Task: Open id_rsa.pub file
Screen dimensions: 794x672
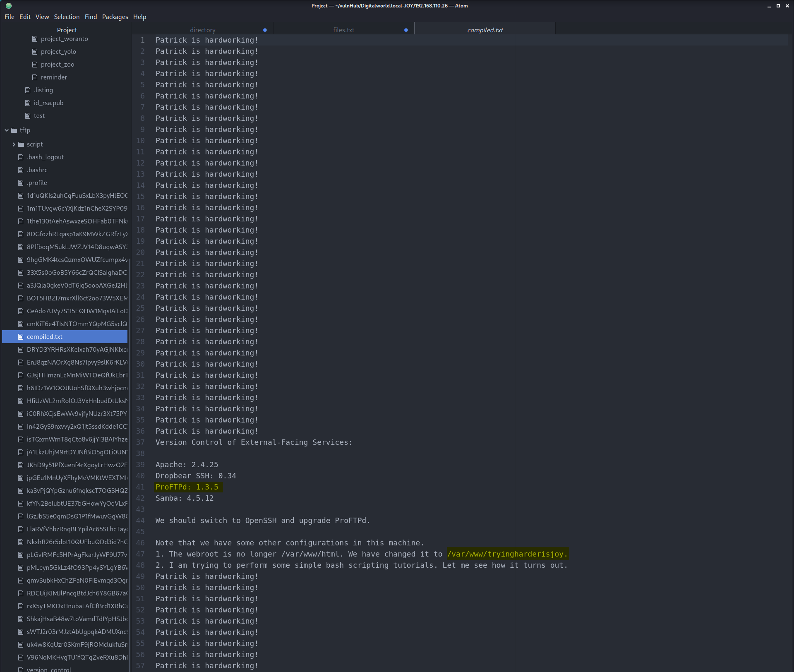Action: [x=48, y=103]
